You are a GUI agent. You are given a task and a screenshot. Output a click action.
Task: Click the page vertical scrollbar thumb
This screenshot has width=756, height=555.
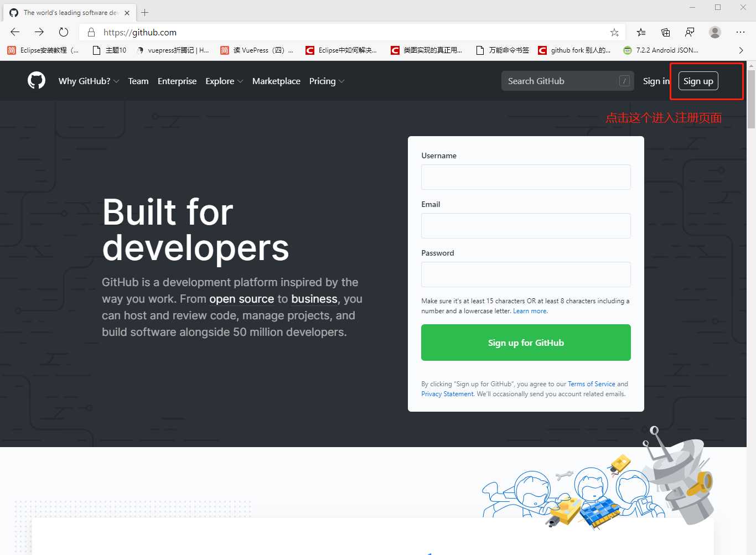[x=751, y=98]
